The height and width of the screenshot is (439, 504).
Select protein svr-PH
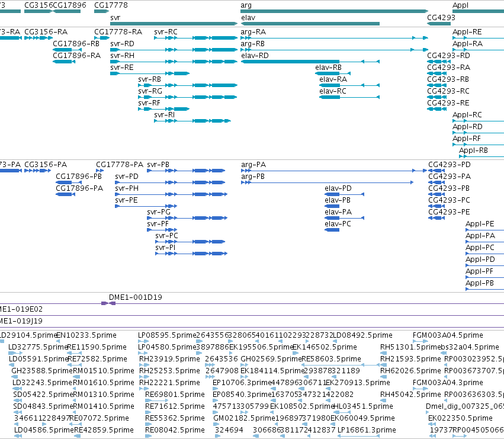pyautogui.click(x=171, y=194)
